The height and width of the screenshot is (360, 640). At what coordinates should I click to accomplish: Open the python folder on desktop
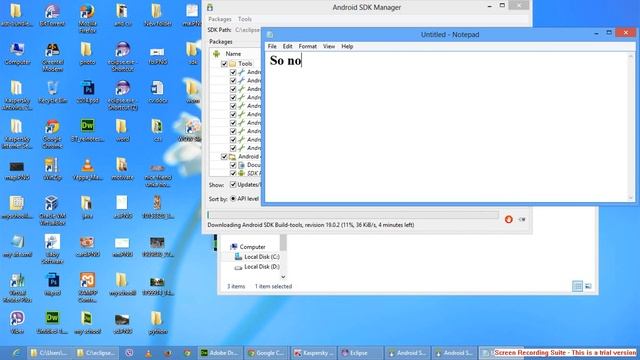pos(158,322)
